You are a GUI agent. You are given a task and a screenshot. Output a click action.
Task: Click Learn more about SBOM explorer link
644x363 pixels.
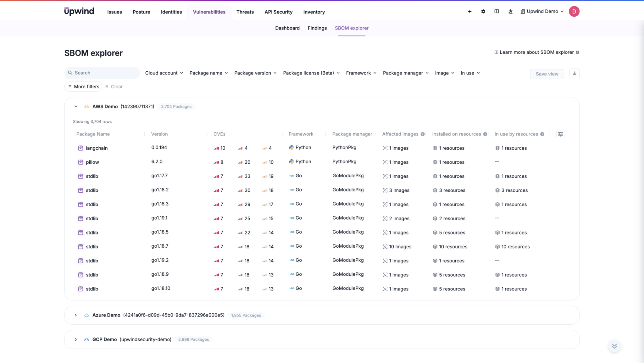tap(537, 52)
